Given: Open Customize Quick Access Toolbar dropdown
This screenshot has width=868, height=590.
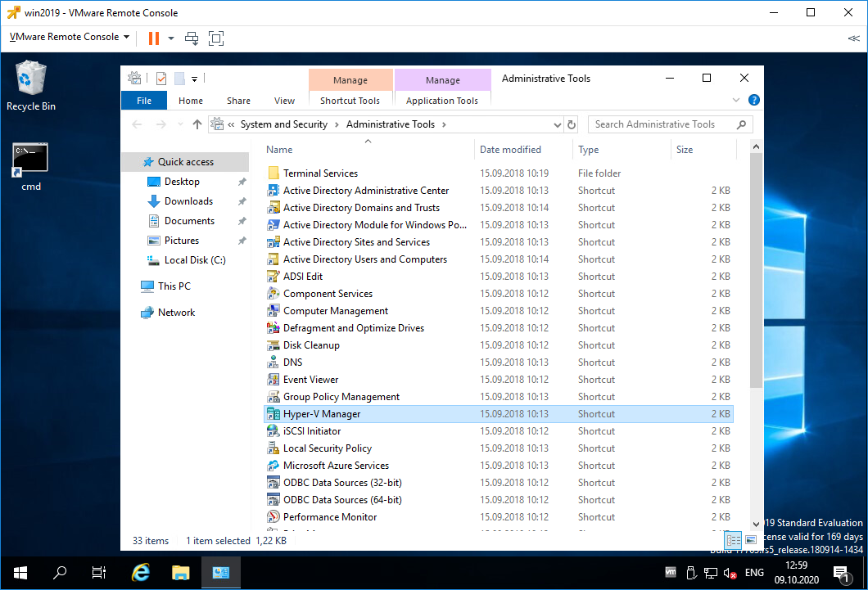Looking at the screenshot, I should click(x=194, y=79).
